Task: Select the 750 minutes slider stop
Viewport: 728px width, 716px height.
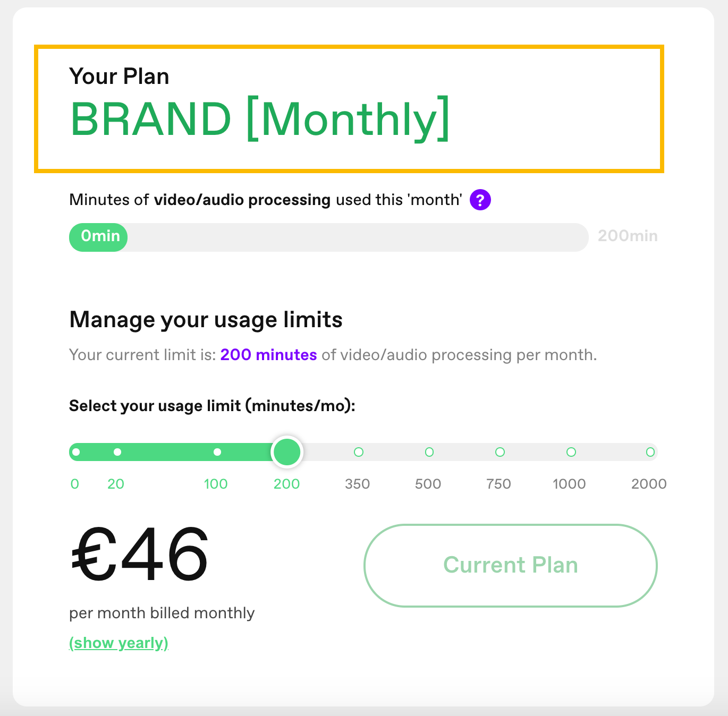Action: click(500, 452)
